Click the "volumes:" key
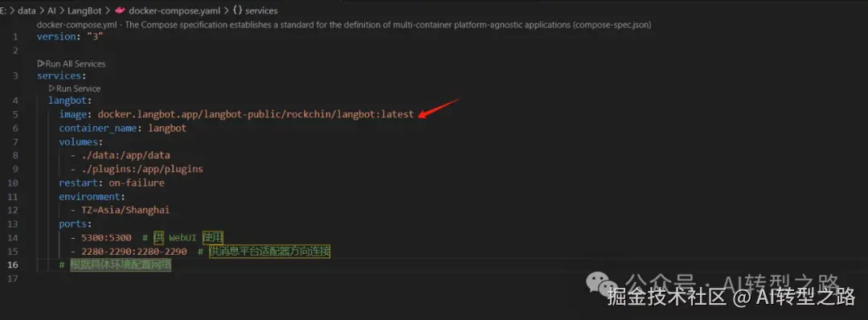Image resolution: width=868 pixels, height=320 pixels. 81,142
